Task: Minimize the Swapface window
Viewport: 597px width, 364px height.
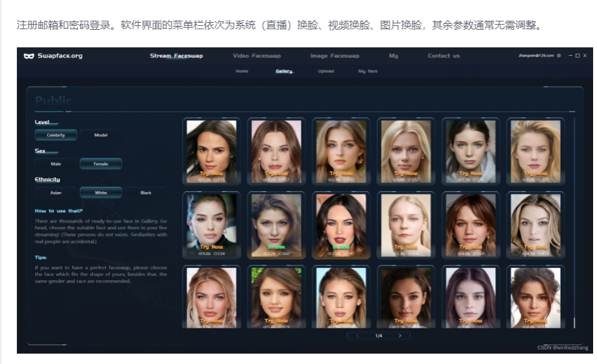Action: (570, 56)
